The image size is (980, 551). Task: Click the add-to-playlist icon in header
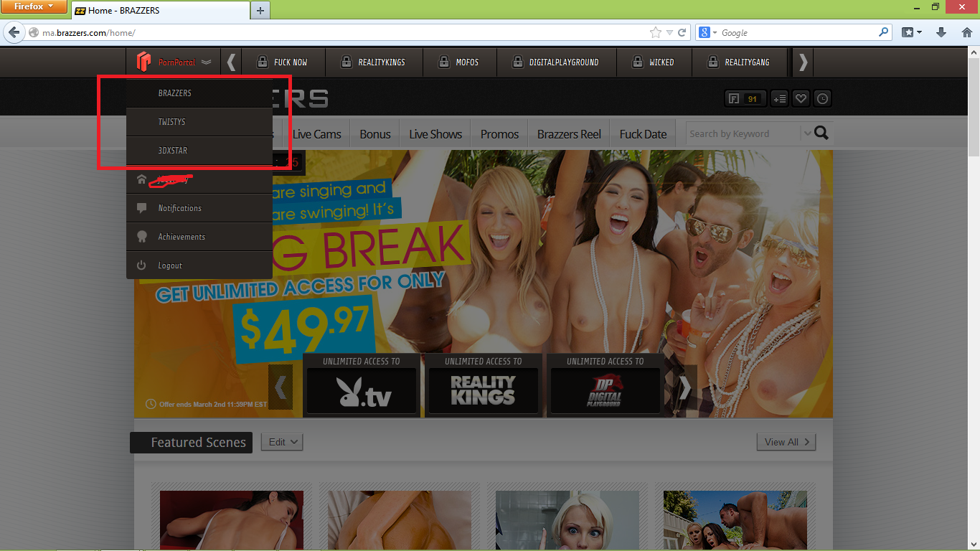(x=780, y=99)
